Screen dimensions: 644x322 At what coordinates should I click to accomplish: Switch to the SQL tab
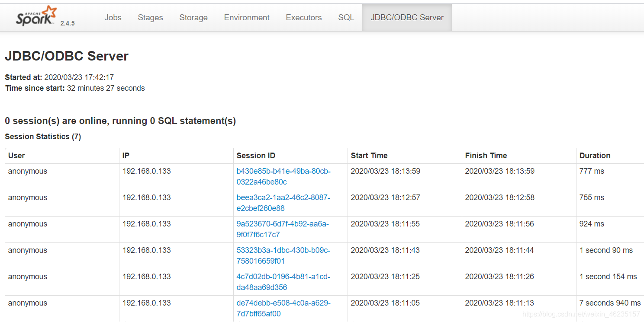click(x=346, y=18)
